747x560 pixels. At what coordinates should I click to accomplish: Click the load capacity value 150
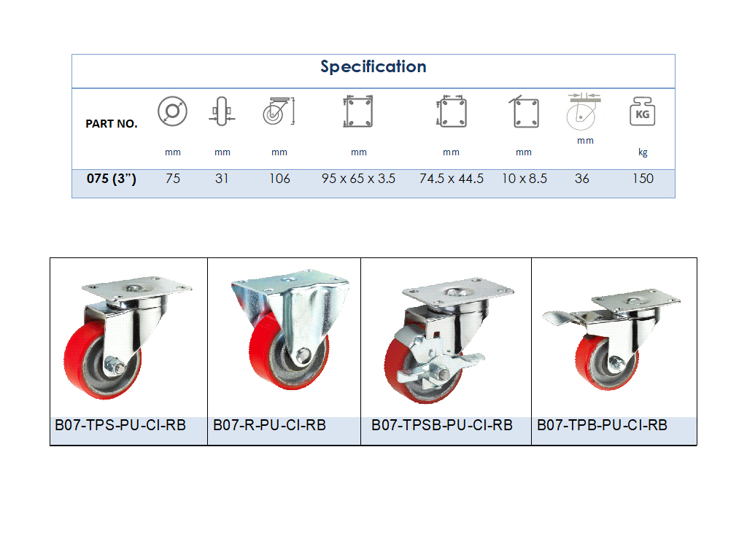[643, 179]
